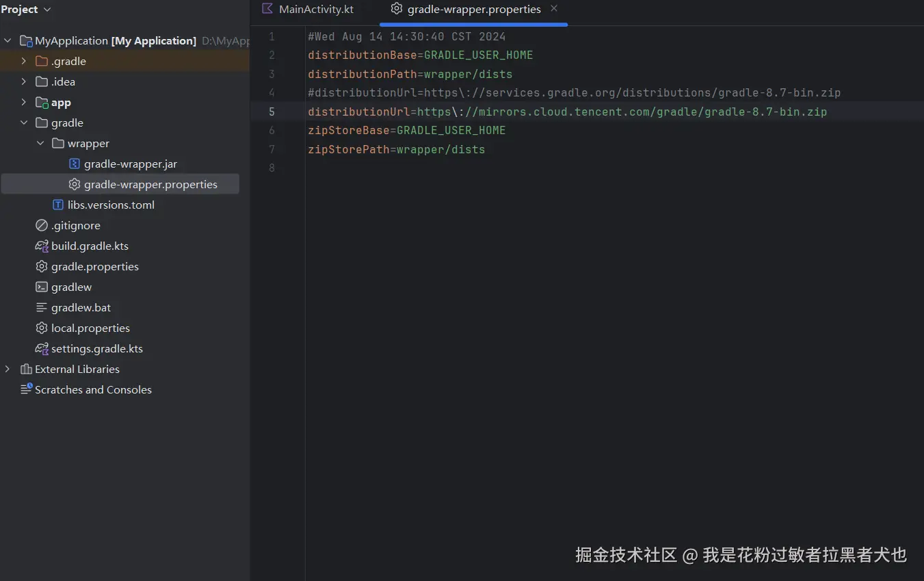Viewport: 924px width, 581px height.
Task: Expand the app module folder
Action: click(24, 103)
